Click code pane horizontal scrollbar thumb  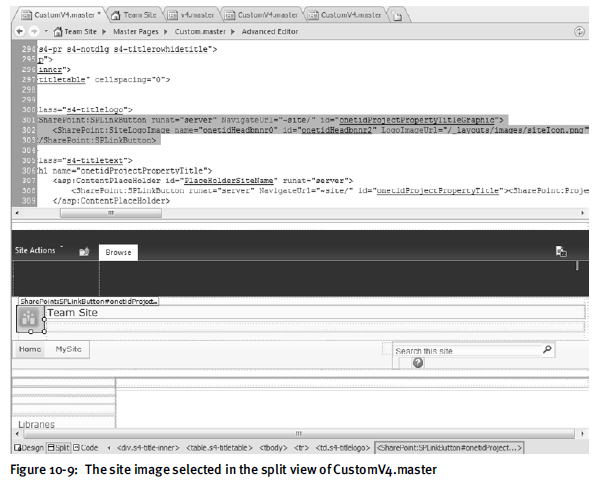pos(111,213)
